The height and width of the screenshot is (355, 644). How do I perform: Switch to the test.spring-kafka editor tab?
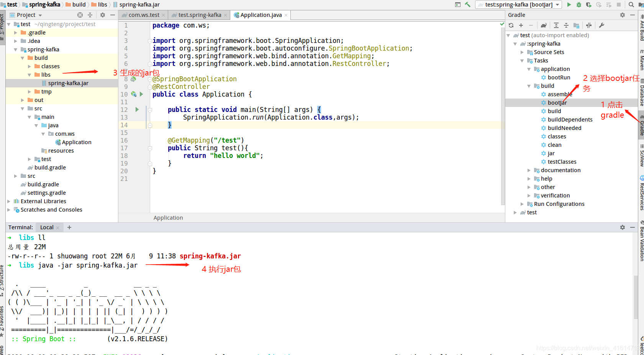tap(200, 15)
